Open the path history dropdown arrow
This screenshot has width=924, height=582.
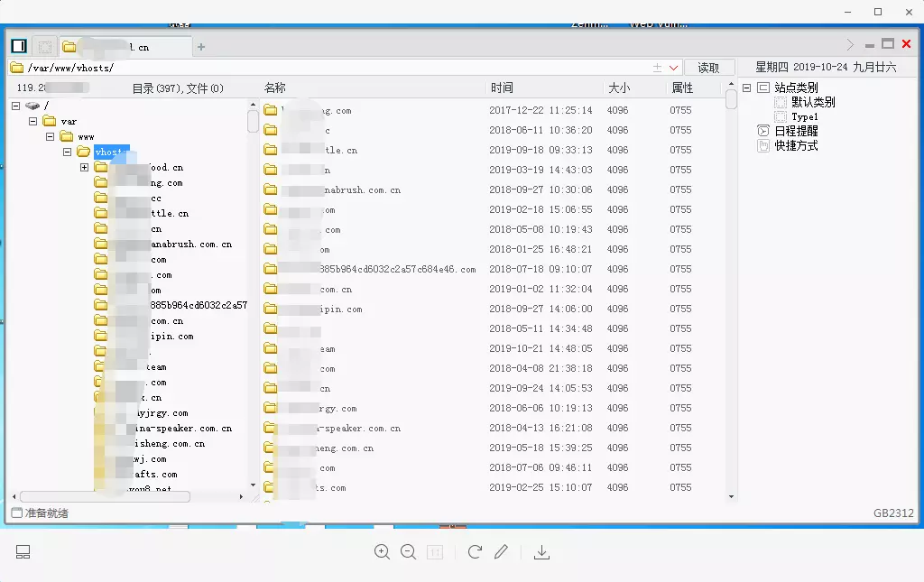673,68
